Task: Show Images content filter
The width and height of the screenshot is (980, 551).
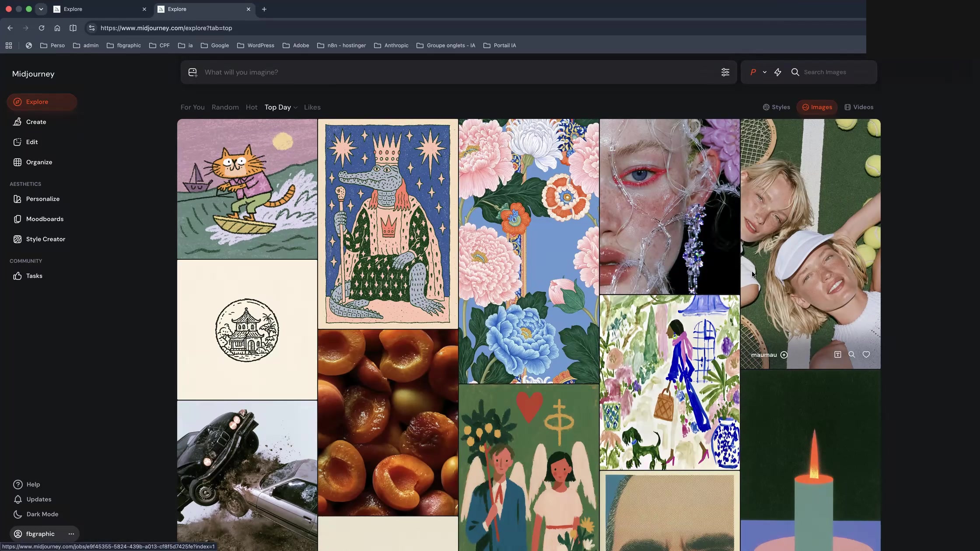Action: 817,107
